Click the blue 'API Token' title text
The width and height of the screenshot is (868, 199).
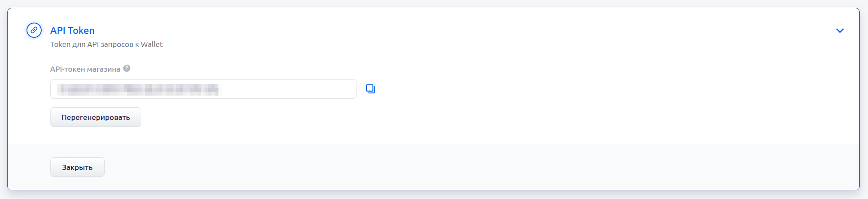click(72, 30)
